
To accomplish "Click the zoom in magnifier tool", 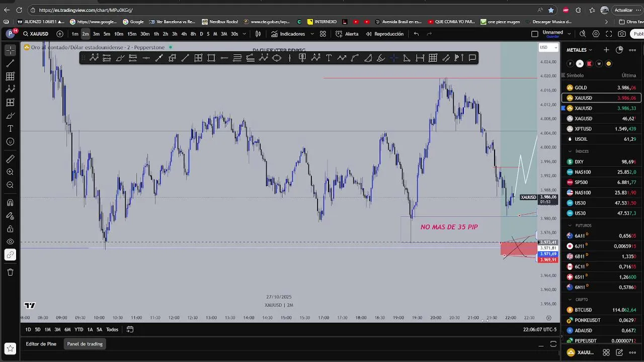I will pos(10,172).
